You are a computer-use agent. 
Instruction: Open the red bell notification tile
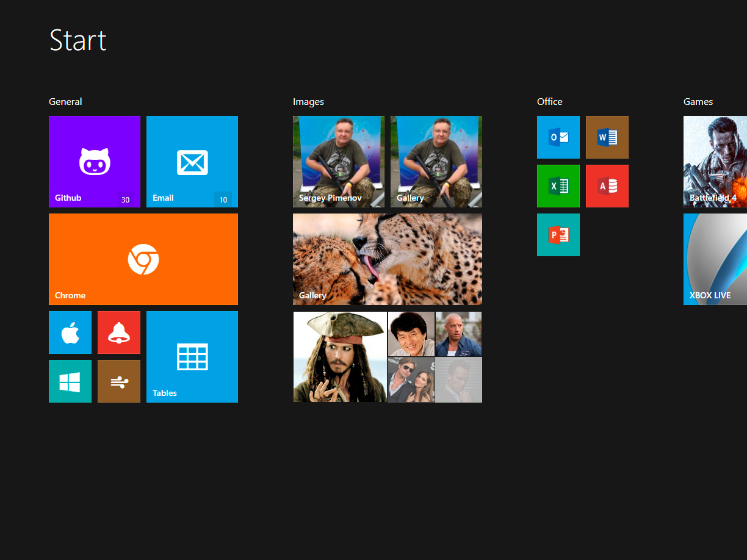[119, 332]
